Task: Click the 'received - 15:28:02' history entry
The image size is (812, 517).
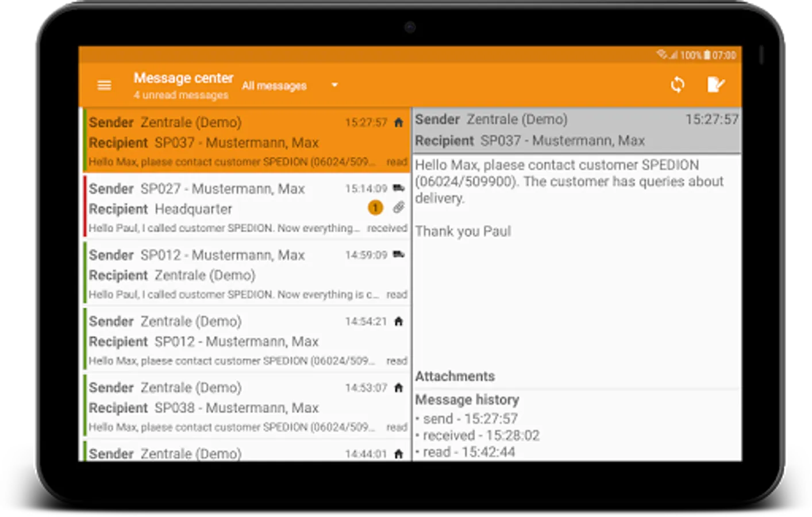Action: [477, 435]
